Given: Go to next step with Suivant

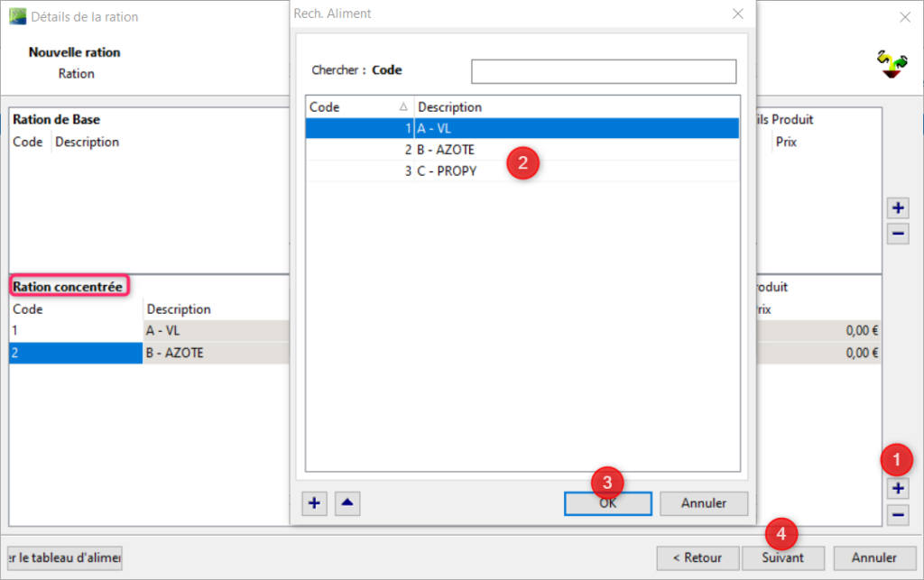Looking at the screenshot, I should [782, 557].
